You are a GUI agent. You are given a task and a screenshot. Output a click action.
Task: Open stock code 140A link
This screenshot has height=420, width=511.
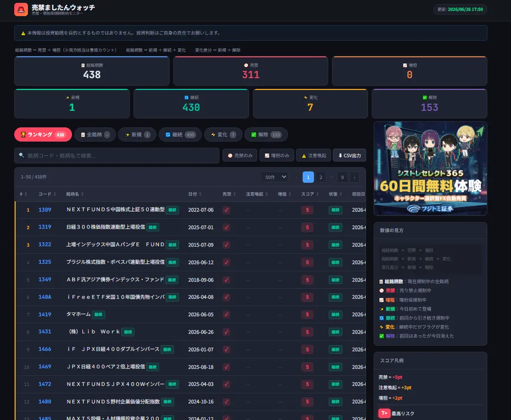pyautogui.click(x=45, y=297)
